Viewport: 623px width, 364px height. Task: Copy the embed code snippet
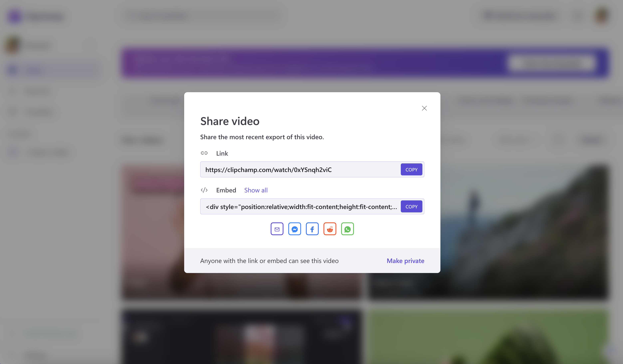click(411, 206)
